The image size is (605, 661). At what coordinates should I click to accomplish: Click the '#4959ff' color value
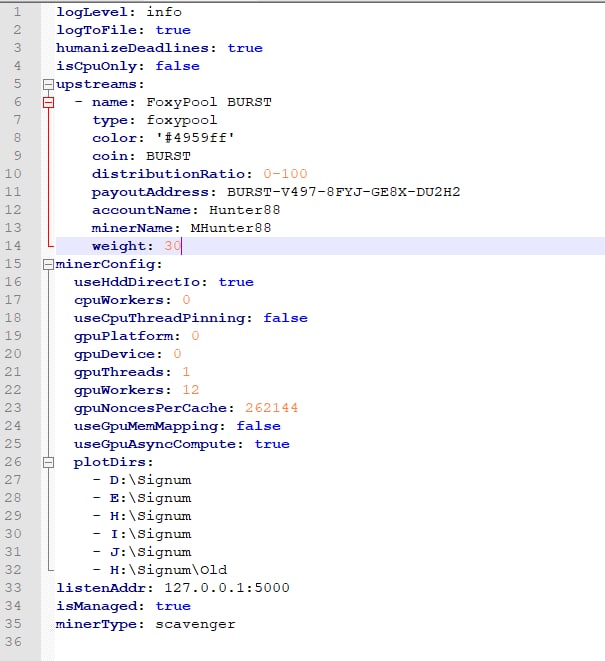(195, 138)
